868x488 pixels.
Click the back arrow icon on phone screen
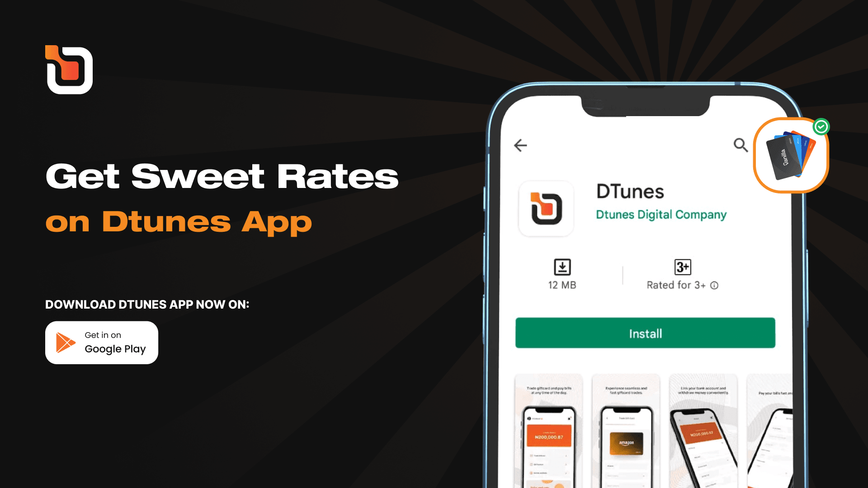pyautogui.click(x=520, y=145)
